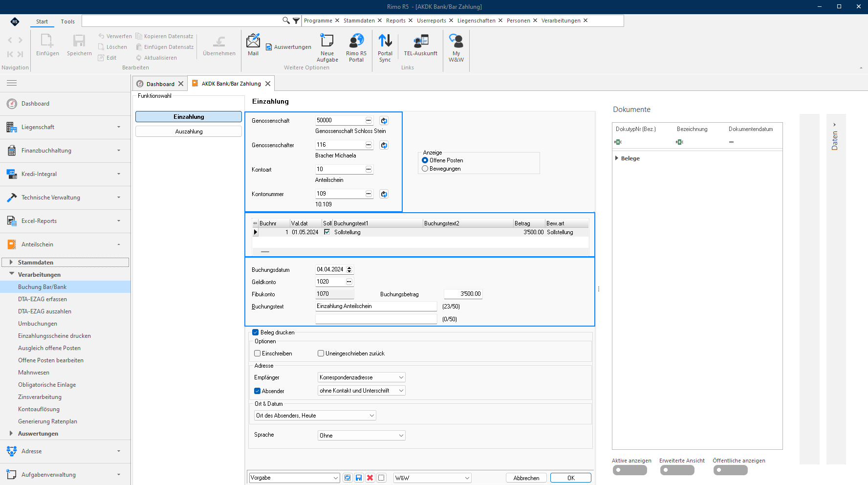Open My W&W icon
868x485 pixels.
pyautogui.click(x=456, y=47)
